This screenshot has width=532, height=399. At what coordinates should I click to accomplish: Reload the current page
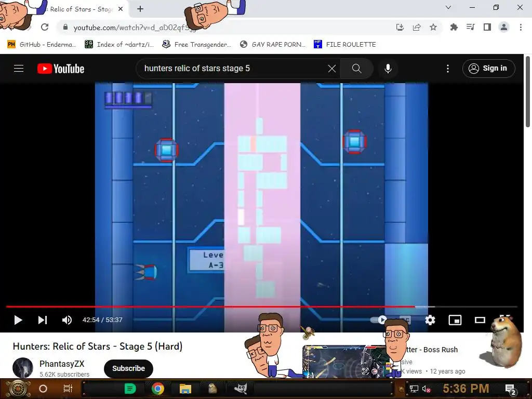45,27
